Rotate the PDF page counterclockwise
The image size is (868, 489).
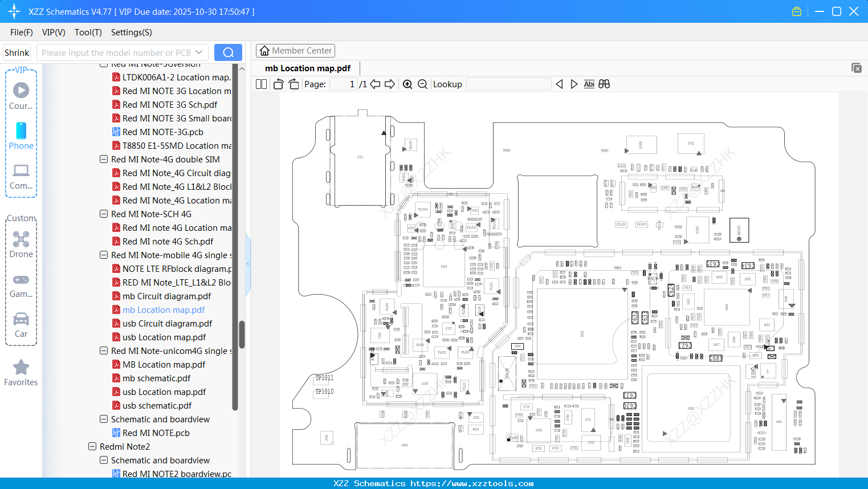[278, 84]
